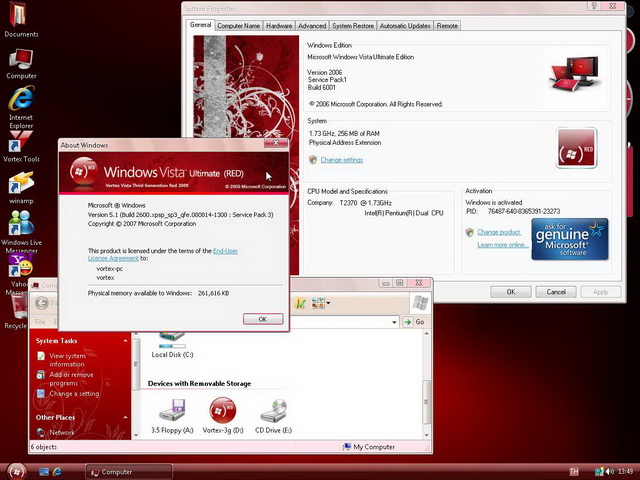
Task: Click the network tray icon
Action: click(x=599, y=472)
